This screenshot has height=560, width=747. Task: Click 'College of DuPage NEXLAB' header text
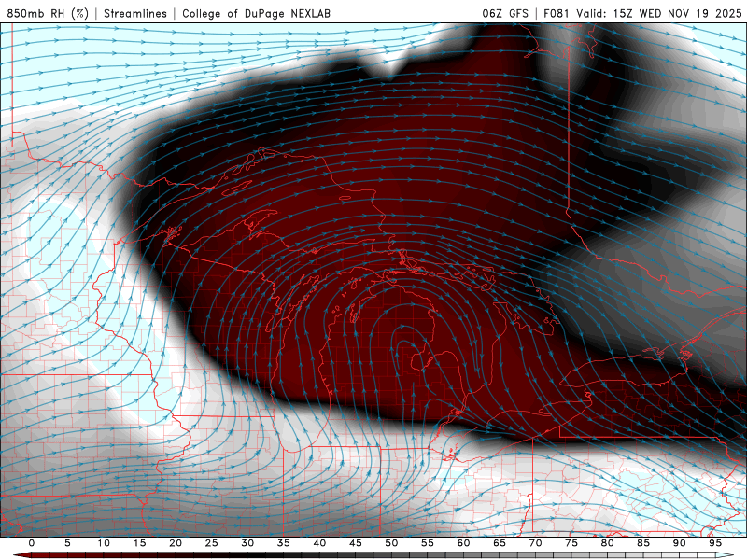coord(256,13)
